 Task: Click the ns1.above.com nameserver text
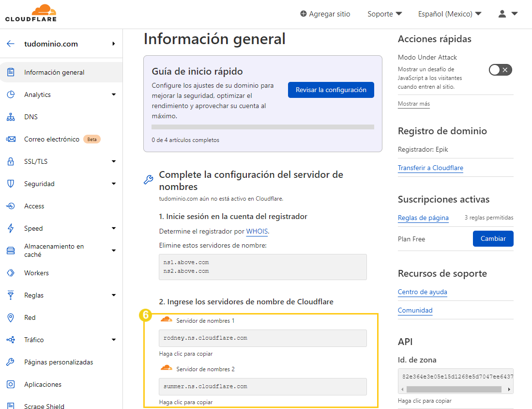(186, 262)
